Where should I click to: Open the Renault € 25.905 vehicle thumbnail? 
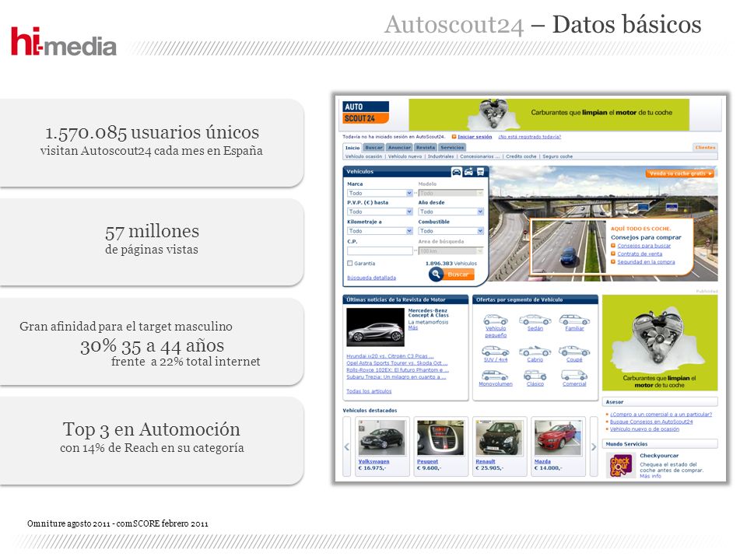tap(499, 438)
